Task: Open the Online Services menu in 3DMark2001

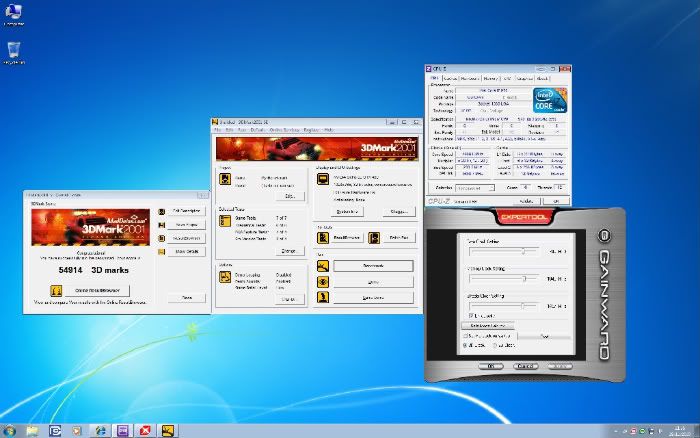Action: pyautogui.click(x=284, y=130)
